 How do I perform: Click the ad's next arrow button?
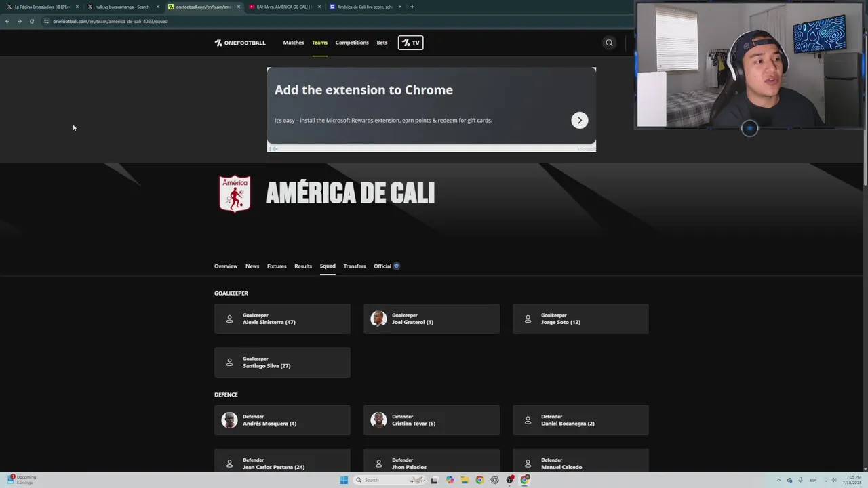[x=579, y=120]
